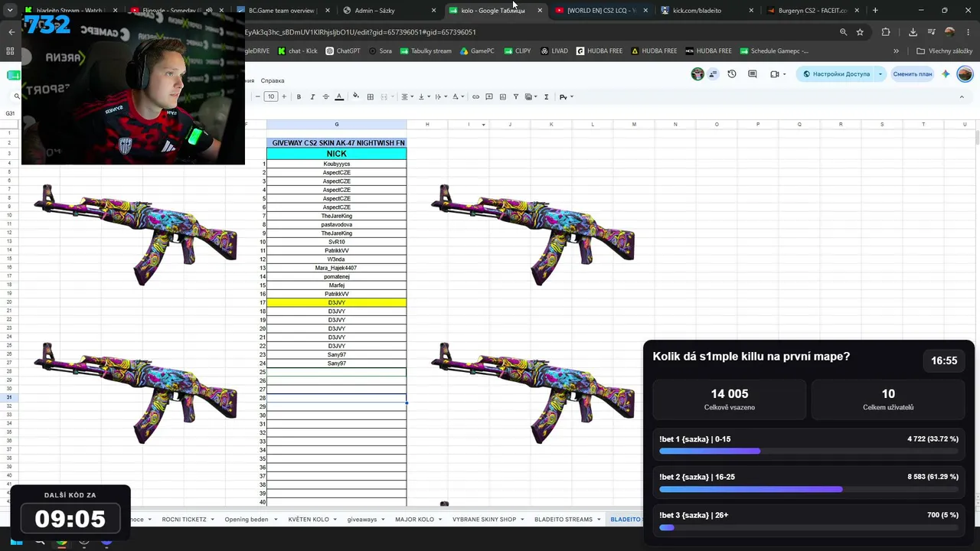980x551 pixels.
Task: Open the Google account avatar
Action: pos(965,74)
